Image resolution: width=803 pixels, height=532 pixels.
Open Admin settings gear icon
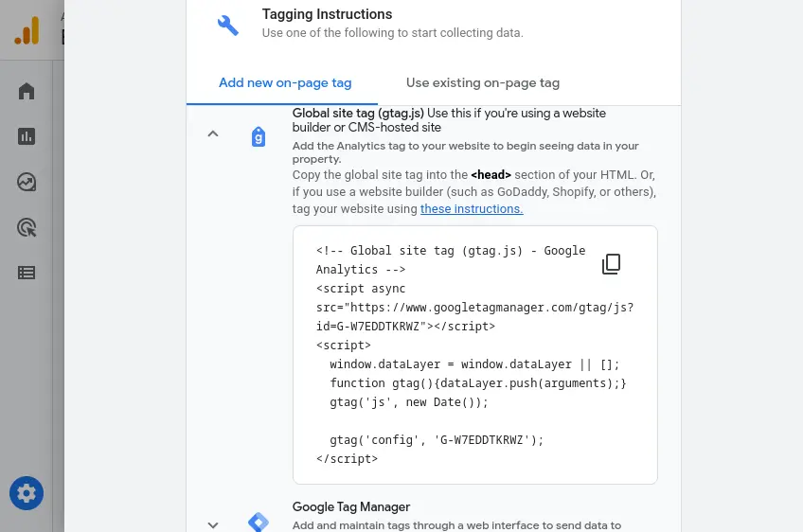[27, 493]
